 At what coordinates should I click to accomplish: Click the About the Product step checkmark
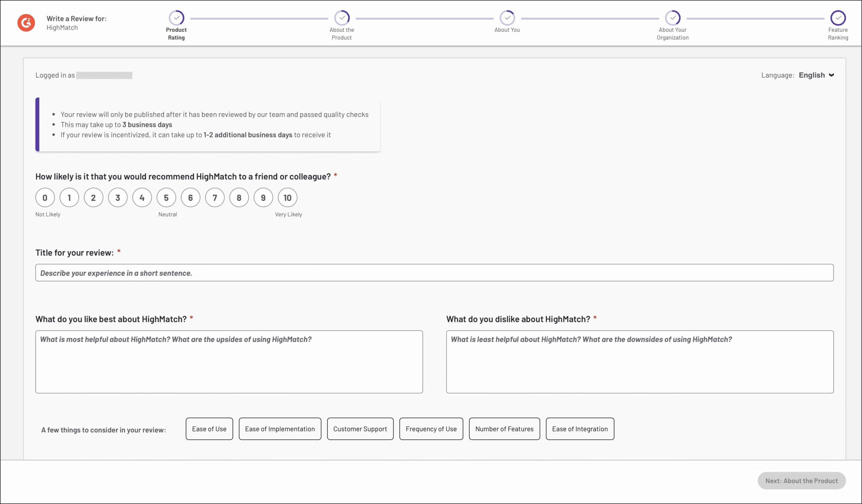pyautogui.click(x=342, y=18)
